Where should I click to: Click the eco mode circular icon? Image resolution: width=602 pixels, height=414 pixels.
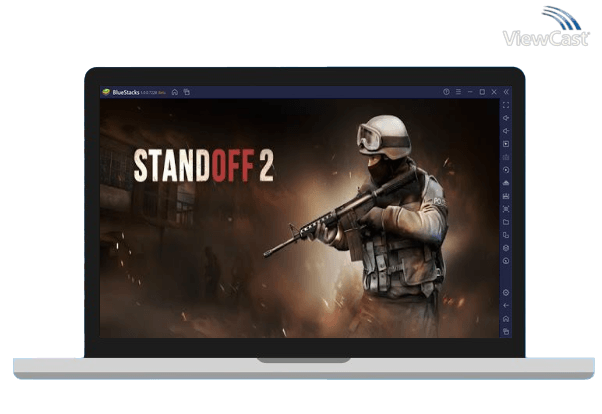506,261
